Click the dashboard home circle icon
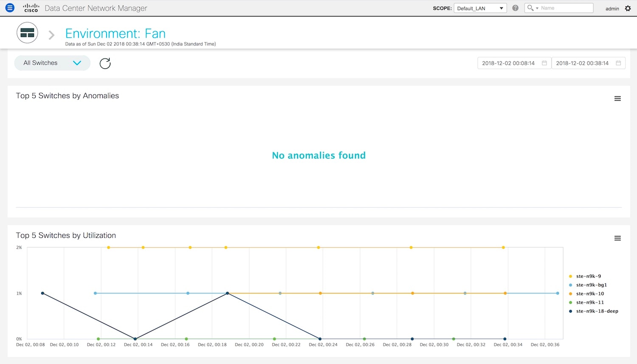 coord(27,33)
